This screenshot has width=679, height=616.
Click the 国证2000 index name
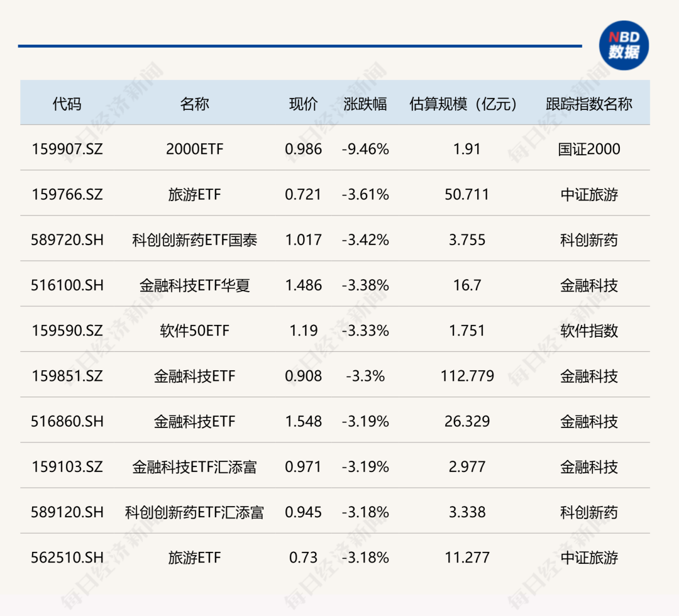pyautogui.click(x=589, y=149)
